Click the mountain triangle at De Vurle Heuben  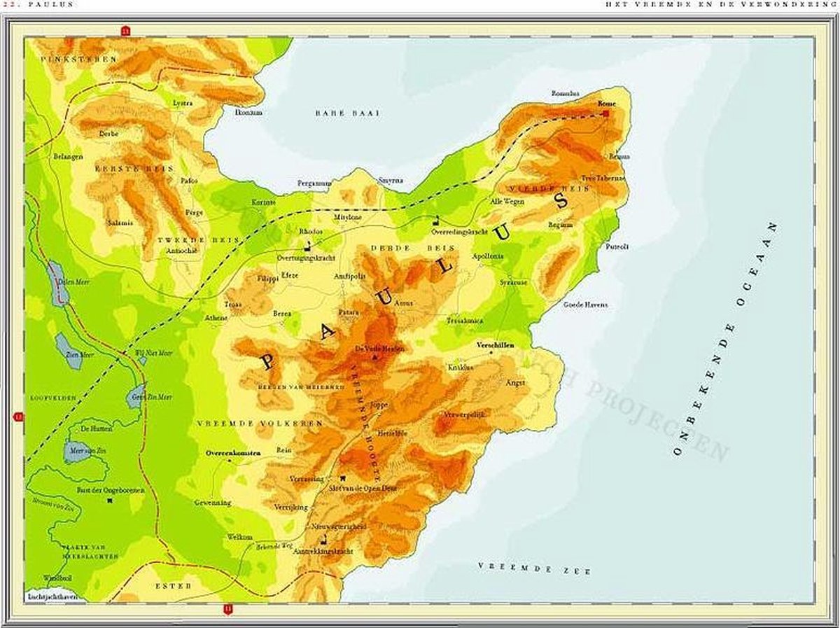coord(376,357)
